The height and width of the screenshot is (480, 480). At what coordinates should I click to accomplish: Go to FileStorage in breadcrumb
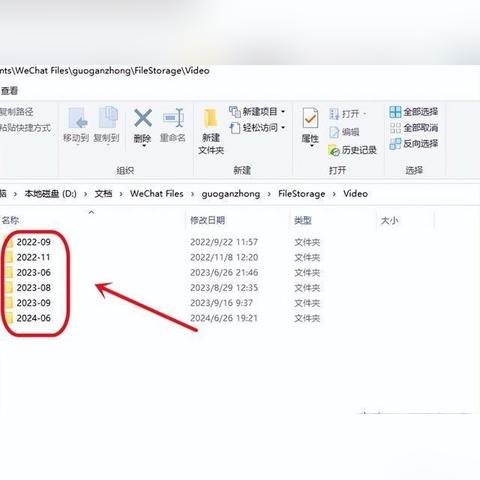[x=302, y=194]
